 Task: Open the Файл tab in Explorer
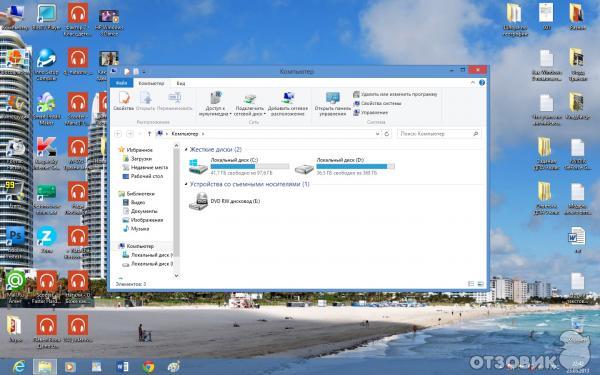[121, 83]
